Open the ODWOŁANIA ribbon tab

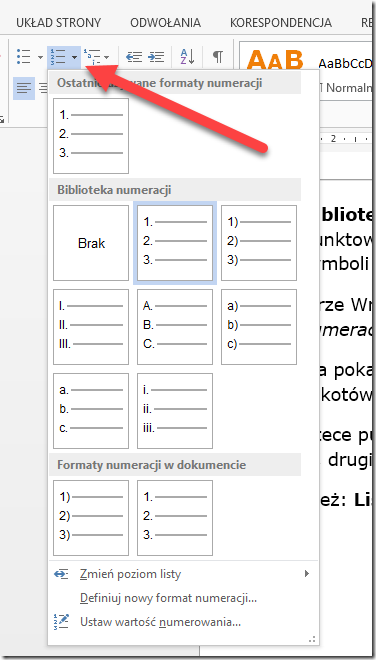[x=165, y=22]
